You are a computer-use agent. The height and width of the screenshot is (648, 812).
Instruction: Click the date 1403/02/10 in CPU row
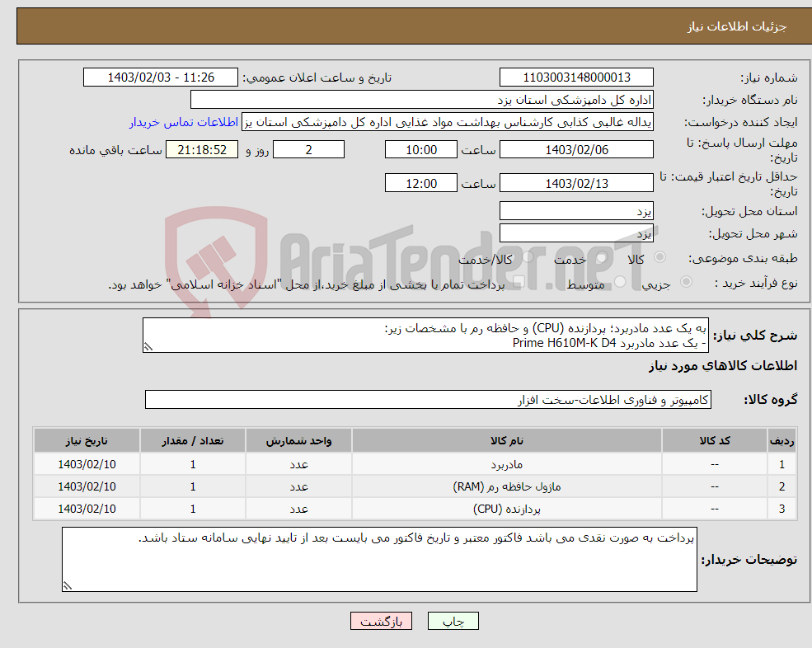point(87,509)
